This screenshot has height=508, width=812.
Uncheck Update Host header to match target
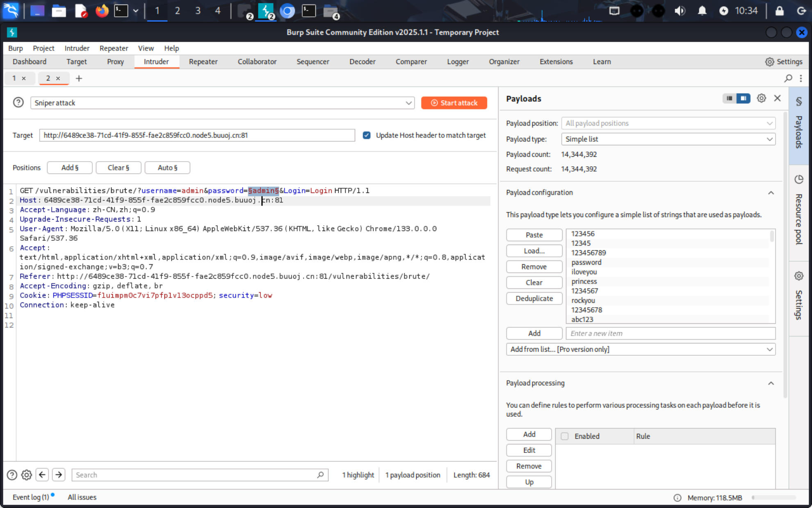(x=367, y=135)
